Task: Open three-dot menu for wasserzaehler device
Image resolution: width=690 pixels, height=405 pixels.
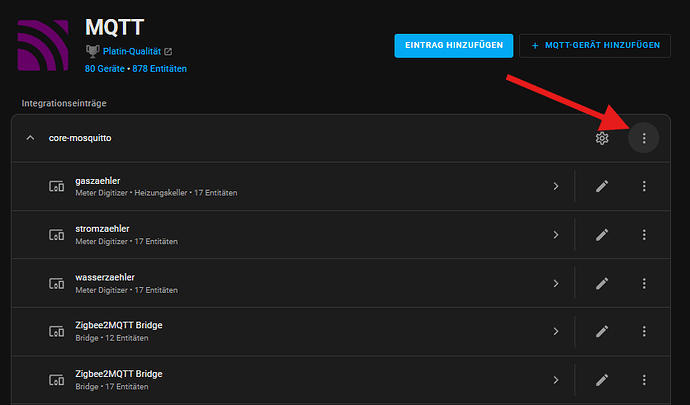Action: tap(644, 283)
